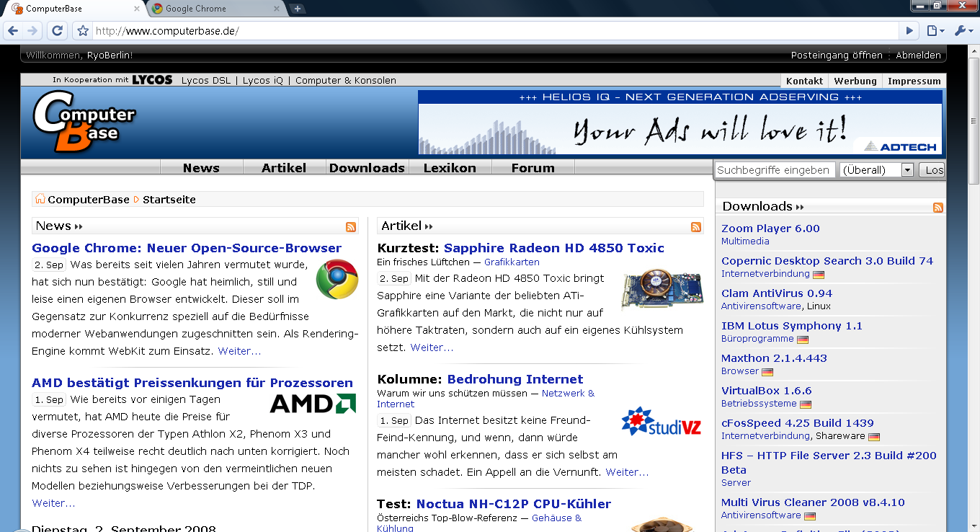The height and width of the screenshot is (532, 980).
Task: Open a new tab with the plus button
Action: click(298, 9)
